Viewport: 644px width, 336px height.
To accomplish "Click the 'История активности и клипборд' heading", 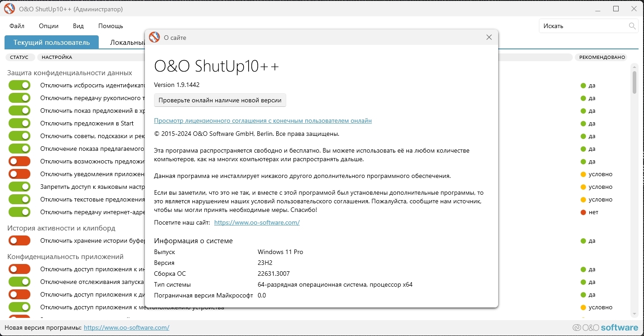I will click(61, 228).
